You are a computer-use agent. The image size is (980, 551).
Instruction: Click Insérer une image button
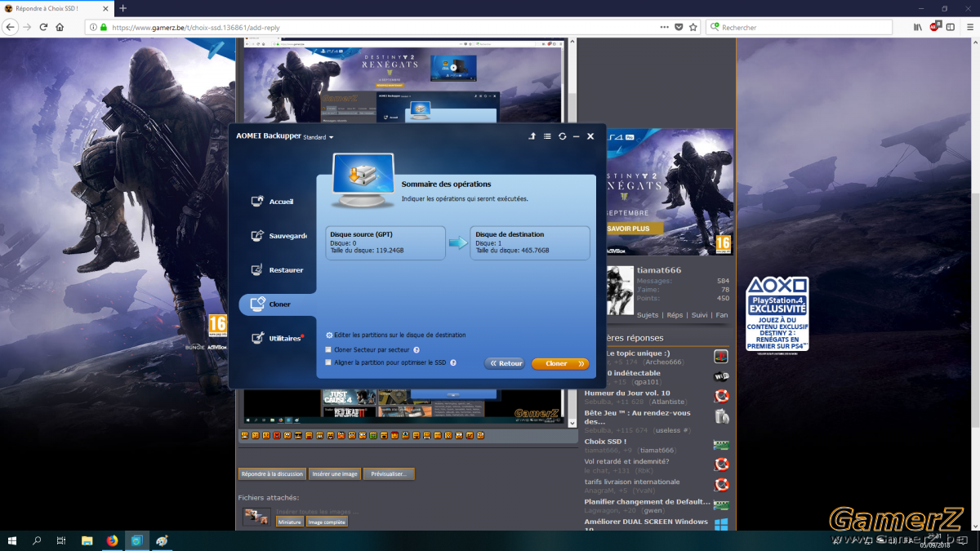pos(335,473)
